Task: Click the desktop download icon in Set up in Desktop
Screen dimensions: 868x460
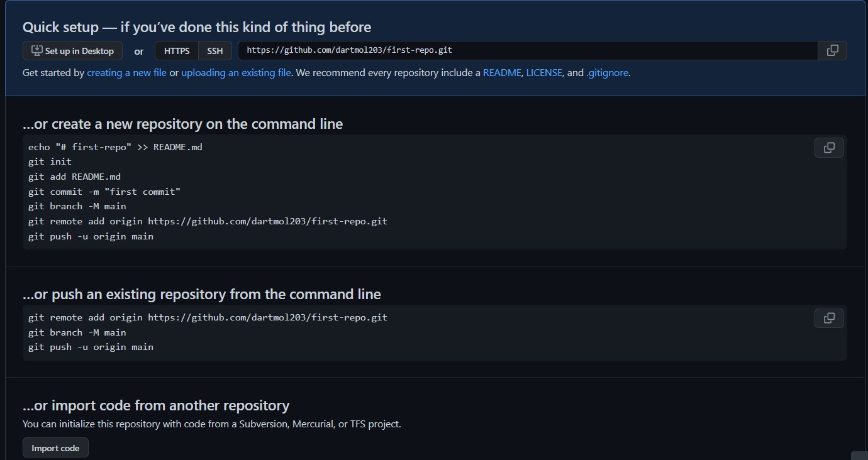Action: click(37, 51)
